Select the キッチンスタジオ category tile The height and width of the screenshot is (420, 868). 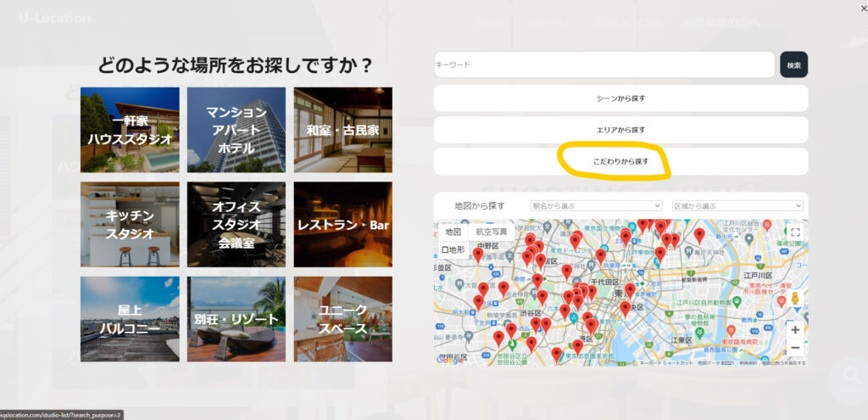(x=130, y=224)
